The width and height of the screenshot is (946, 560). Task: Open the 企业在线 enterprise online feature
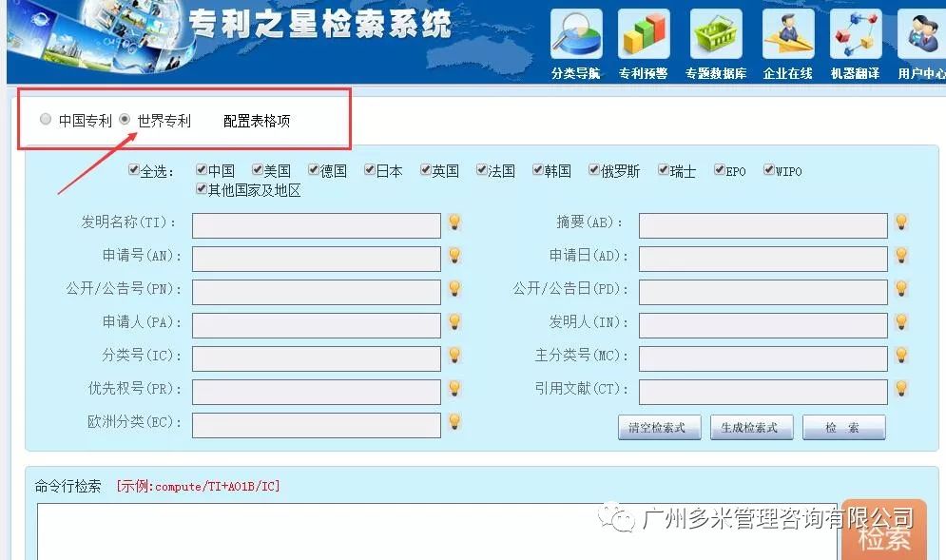pos(786,38)
